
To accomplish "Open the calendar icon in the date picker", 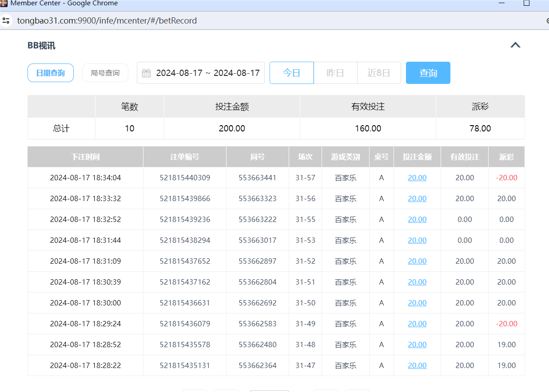I will click(x=147, y=72).
